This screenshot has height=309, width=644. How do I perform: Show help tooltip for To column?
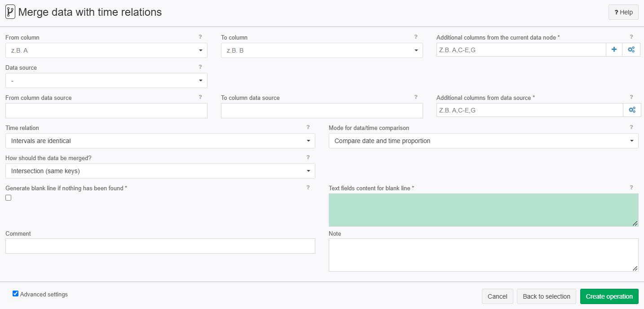416,37
